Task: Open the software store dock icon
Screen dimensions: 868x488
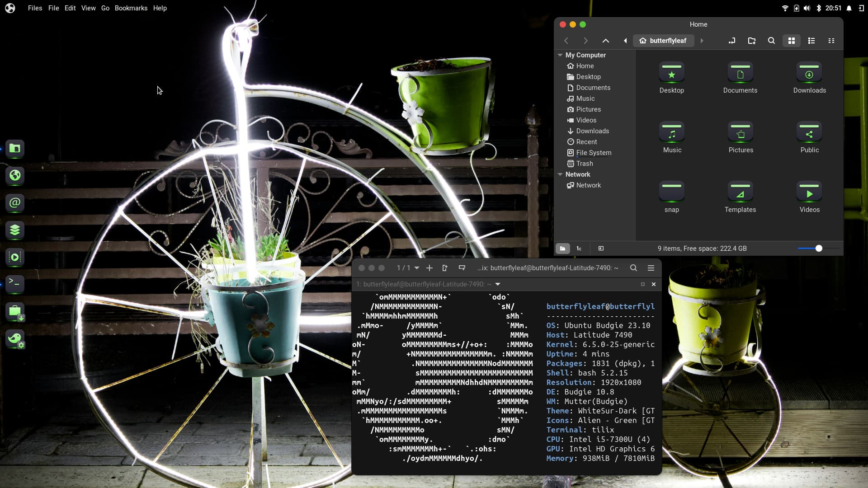Action: tap(15, 311)
